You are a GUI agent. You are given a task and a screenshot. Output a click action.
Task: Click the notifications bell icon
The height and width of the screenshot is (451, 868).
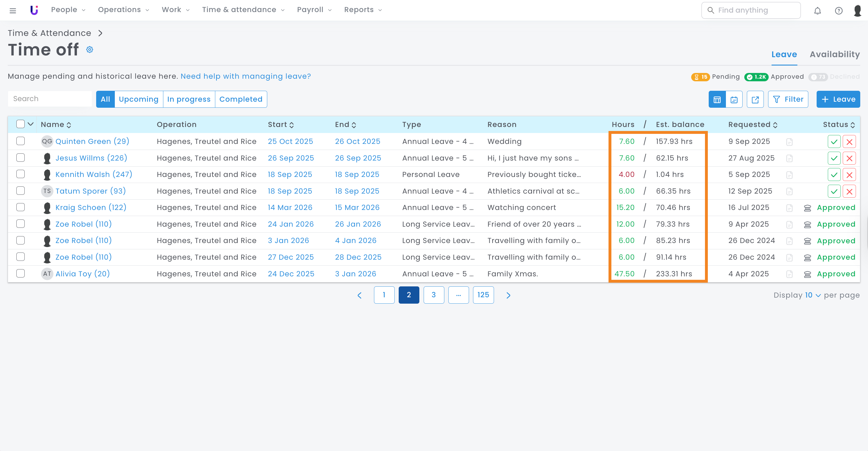817,10
